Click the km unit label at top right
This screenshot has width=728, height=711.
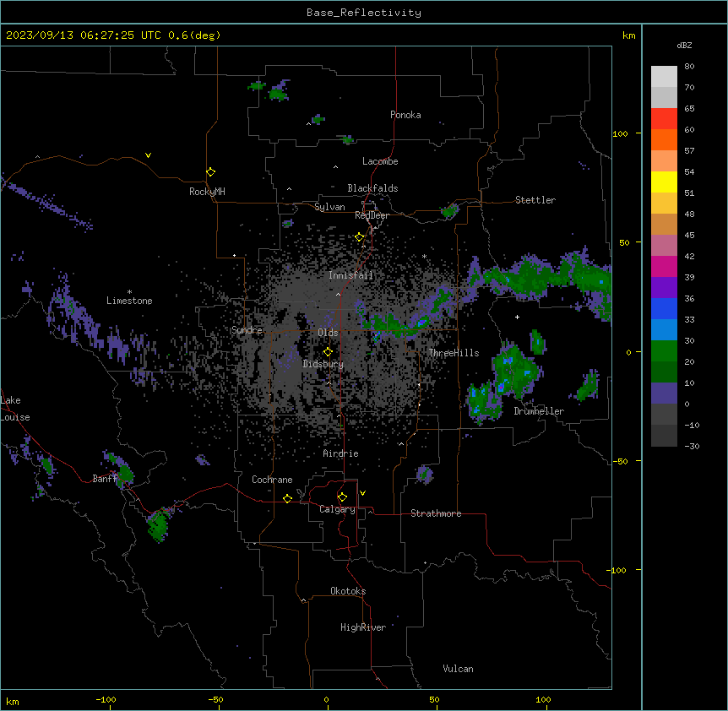tap(628, 35)
